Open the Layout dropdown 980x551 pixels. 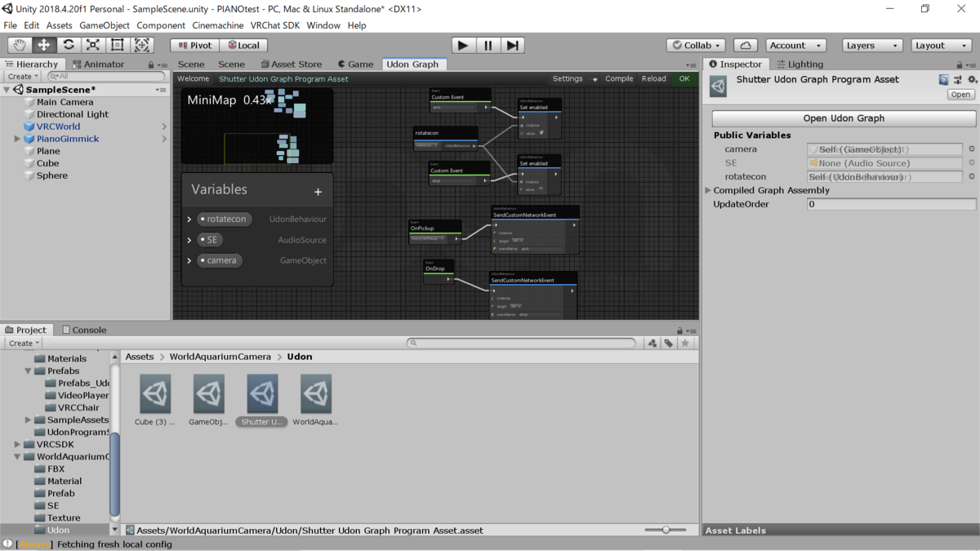[941, 46]
